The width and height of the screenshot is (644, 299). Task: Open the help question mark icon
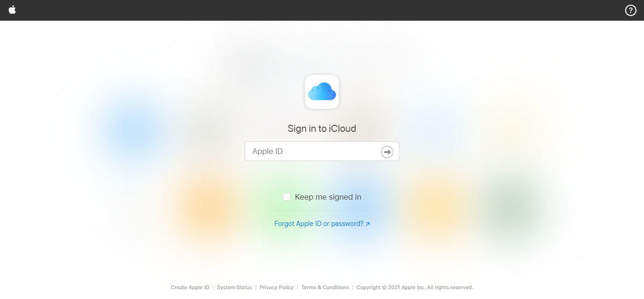(631, 10)
